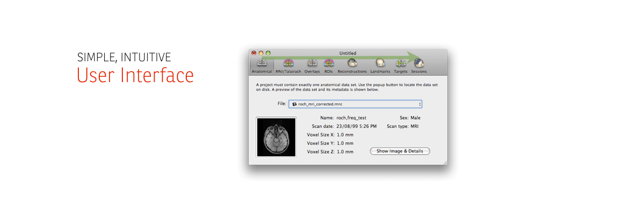644x204 pixels.
Task: Click the Scan type value MRI
Action: [x=414, y=126]
